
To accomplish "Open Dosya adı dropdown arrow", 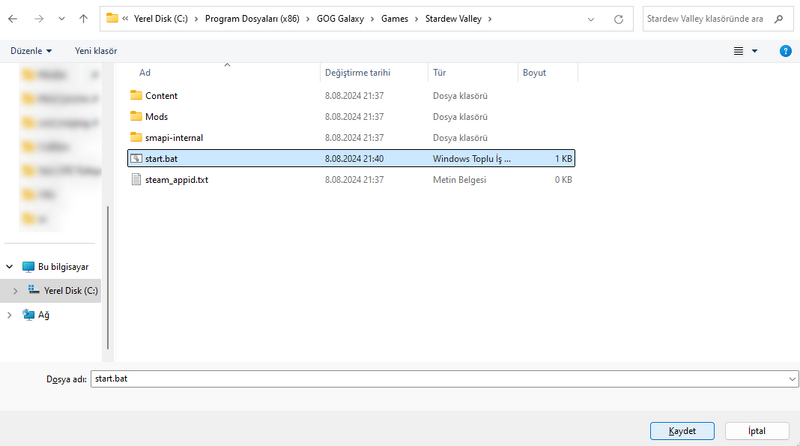I will pos(792,379).
